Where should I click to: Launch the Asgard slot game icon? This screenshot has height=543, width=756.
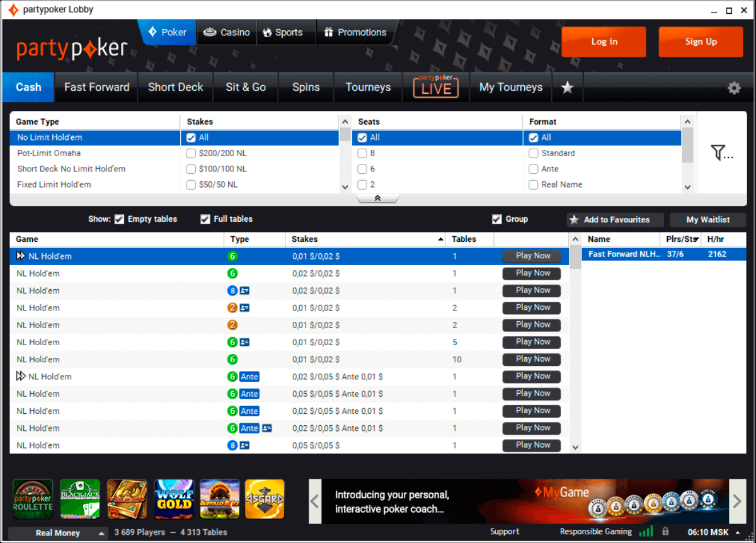[x=265, y=499]
